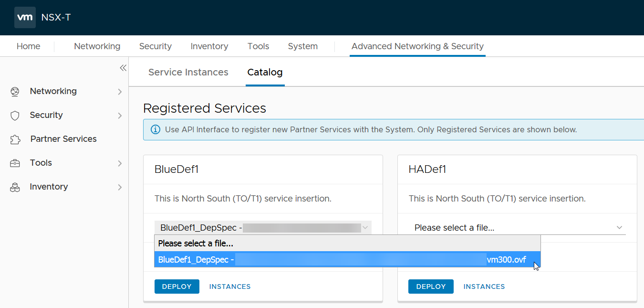This screenshot has width=644, height=308.
Task: Expand the Security sidebar section chevron
Action: pos(120,116)
